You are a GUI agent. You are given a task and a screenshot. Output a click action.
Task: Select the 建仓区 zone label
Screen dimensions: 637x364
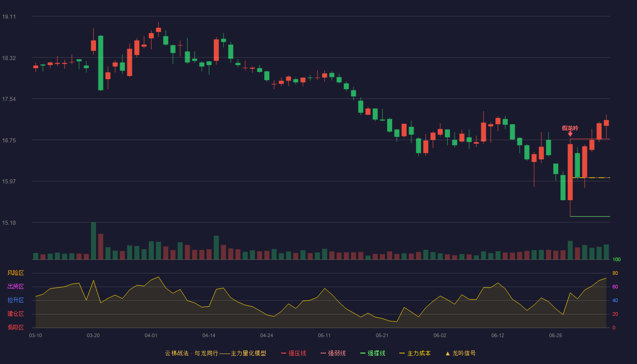pyautogui.click(x=15, y=314)
